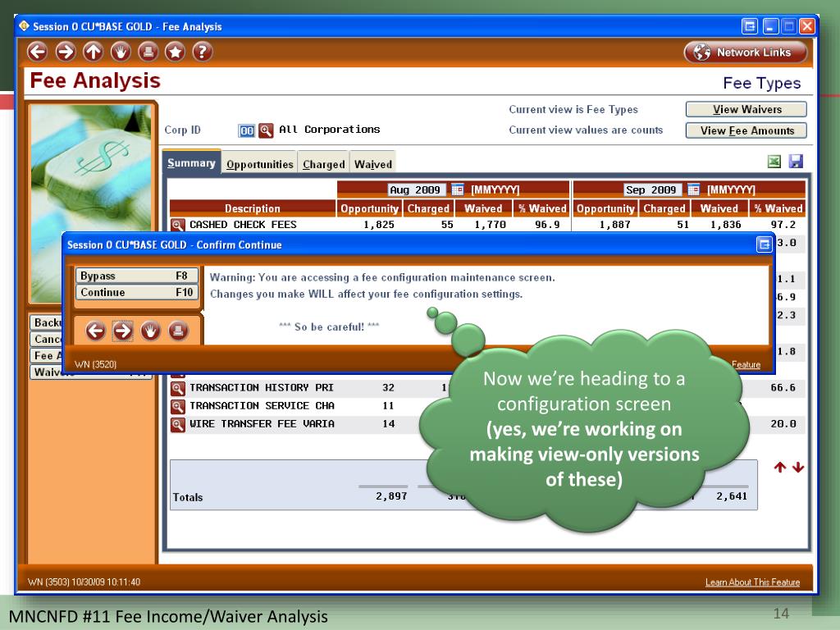Click blue save diskette icon
This screenshot has height=630, width=840.
pyautogui.click(x=796, y=162)
